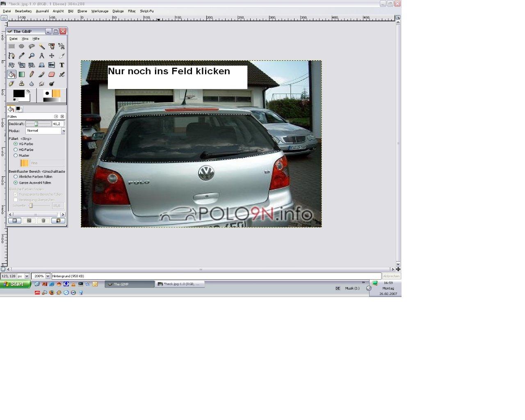This screenshot has width=525, height=420.
Task: Select the Select by Color tool
Action: 52,46
